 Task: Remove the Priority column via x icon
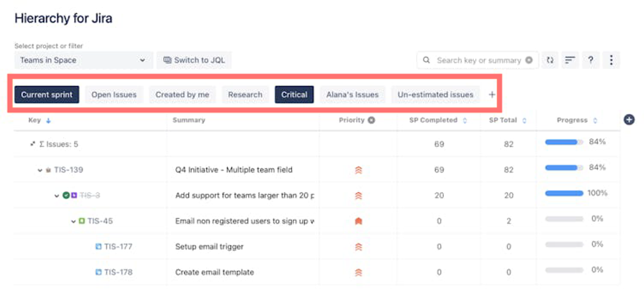pos(371,120)
